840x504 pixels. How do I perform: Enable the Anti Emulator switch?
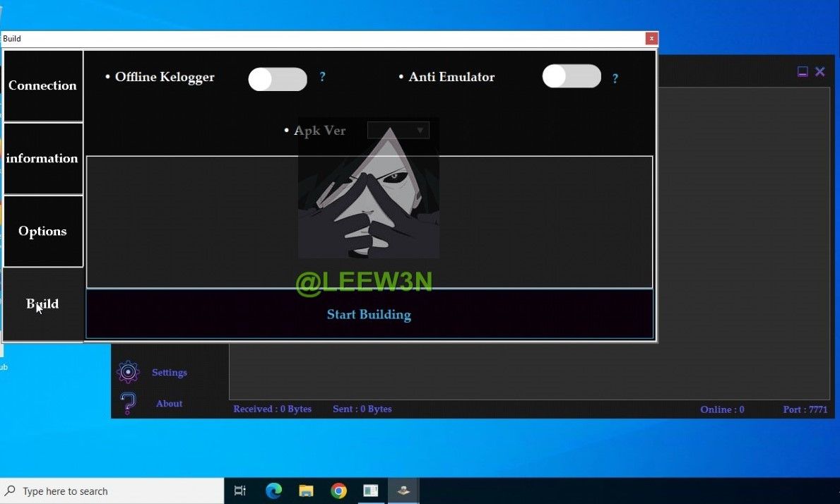click(572, 76)
